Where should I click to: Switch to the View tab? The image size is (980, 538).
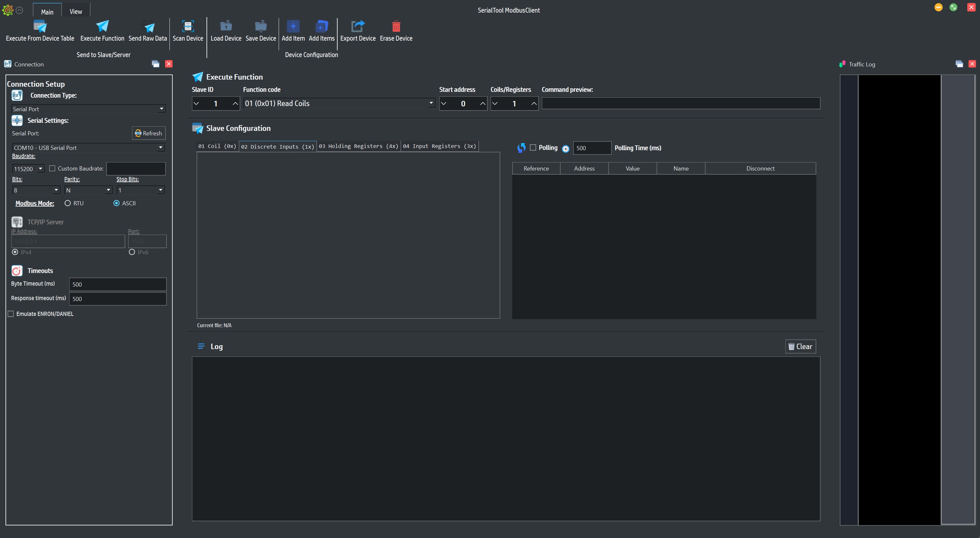click(75, 11)
